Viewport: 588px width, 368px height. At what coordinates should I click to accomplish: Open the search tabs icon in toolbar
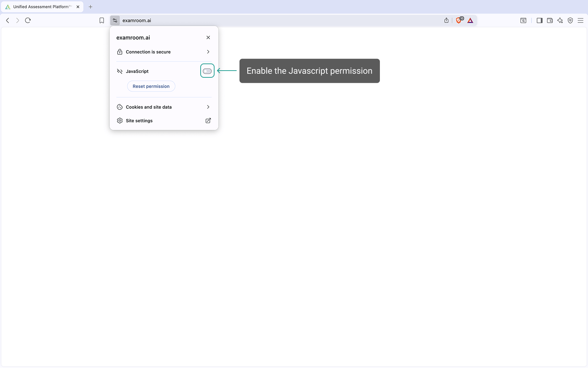coord(523,20)
